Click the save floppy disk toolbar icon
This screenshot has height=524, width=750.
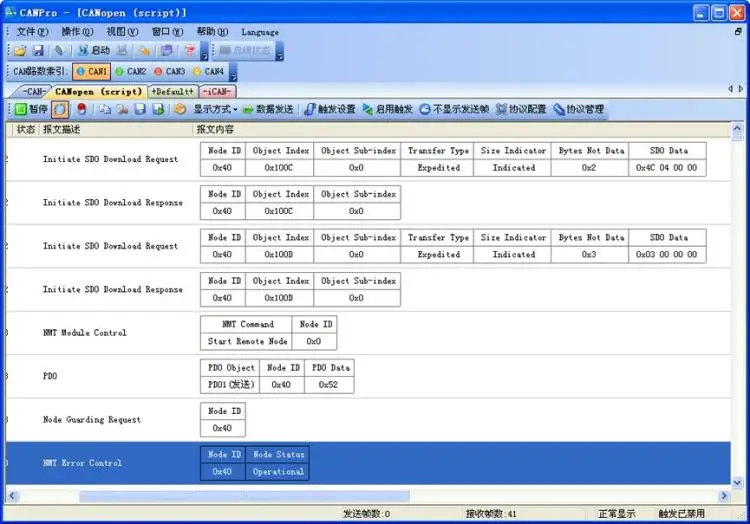tap(38, 50)
